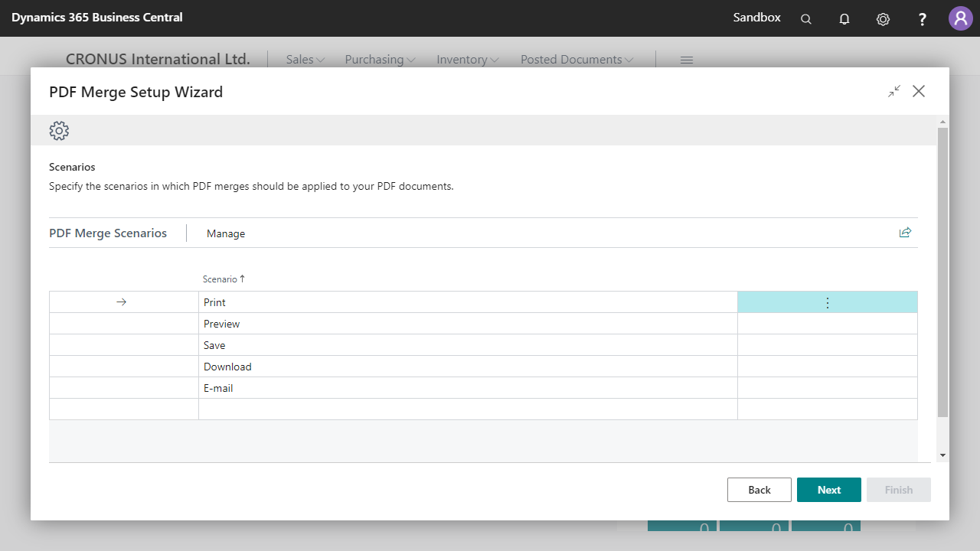
Task: Click the share icon in scenarios toolbar
Action: click(905, 233)
